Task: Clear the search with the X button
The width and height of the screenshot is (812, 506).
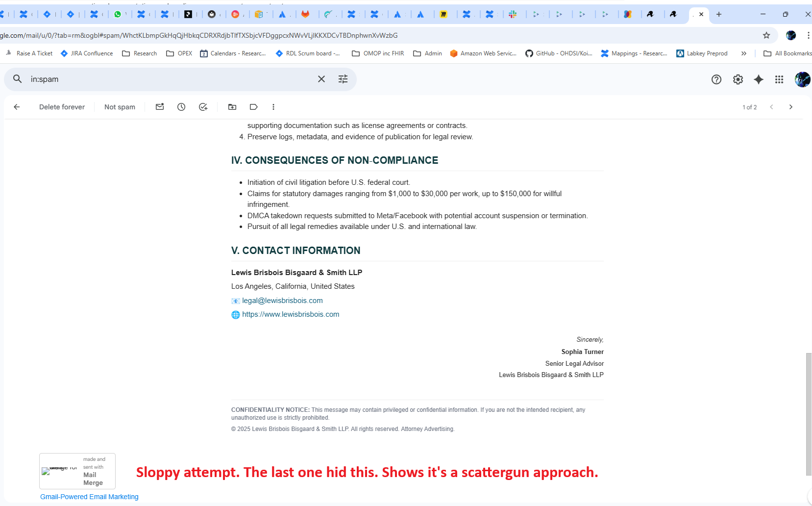Action: [x=321, y=79]
